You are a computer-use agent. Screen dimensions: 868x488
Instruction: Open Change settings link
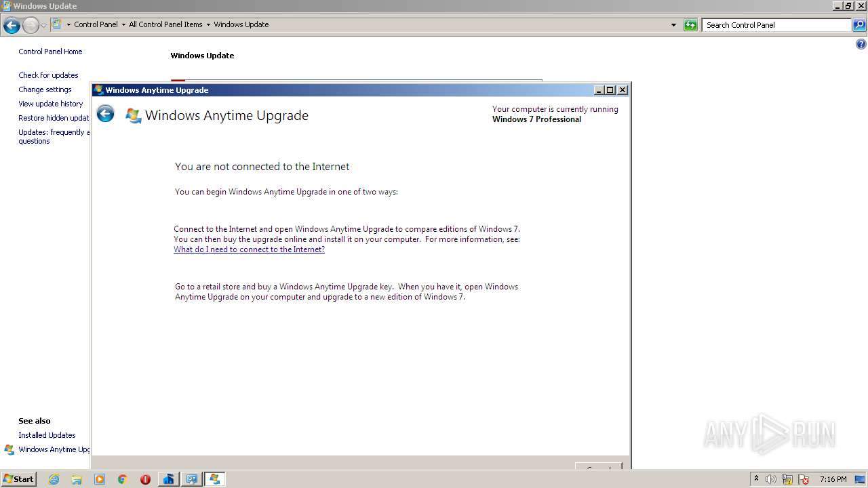coord(45,89)
